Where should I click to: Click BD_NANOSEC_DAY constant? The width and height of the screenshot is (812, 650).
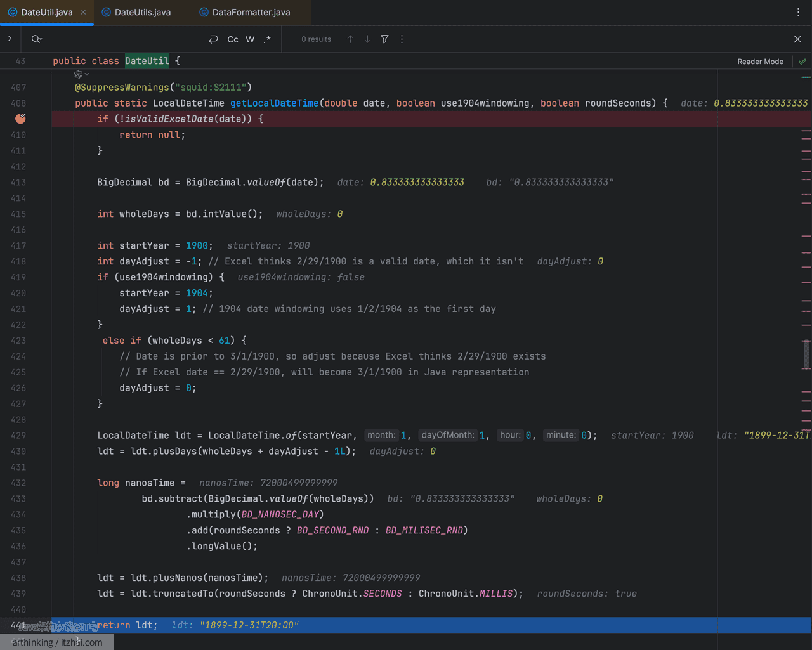(280, 515)
